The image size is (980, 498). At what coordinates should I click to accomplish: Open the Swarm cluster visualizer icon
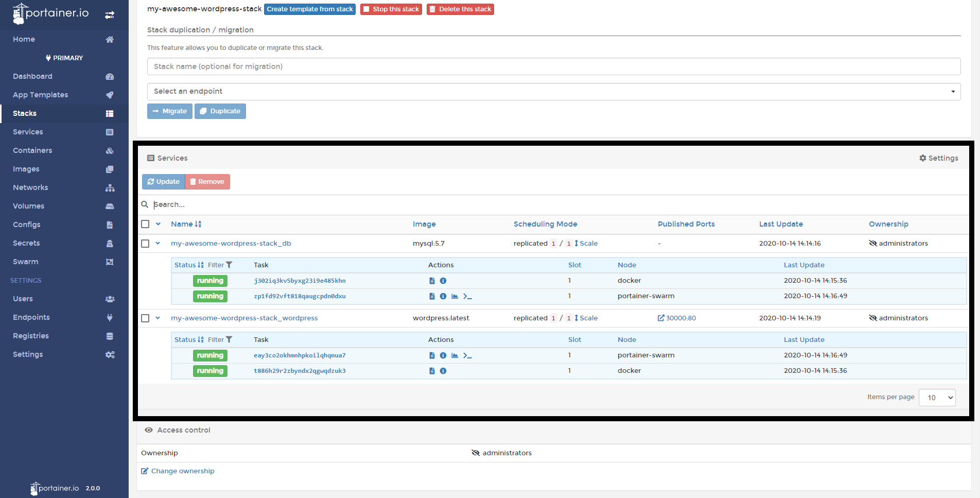point(110,262)
